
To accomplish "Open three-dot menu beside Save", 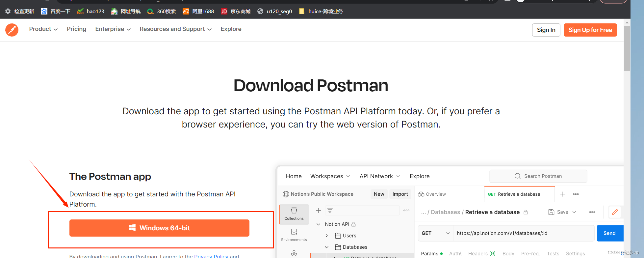I will (x=592, y=212).
